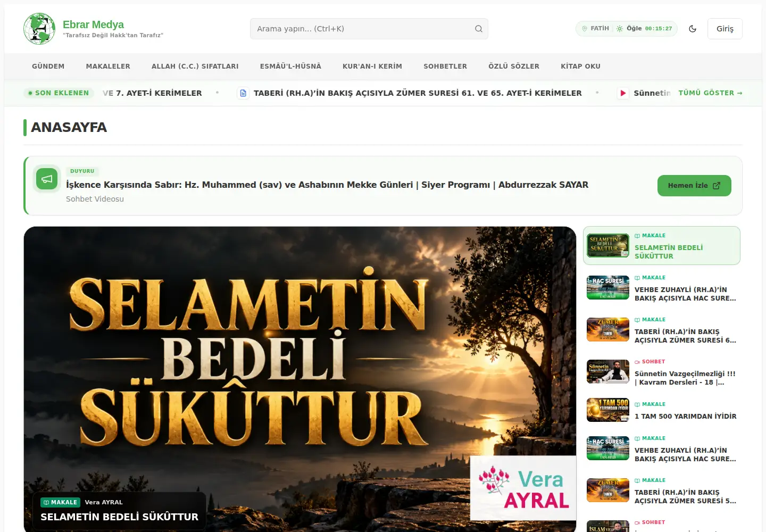Image resolution: width=766 pixels, height=532 pixels.
Task: Focus the Arama yapın search field
Action: 369,29
